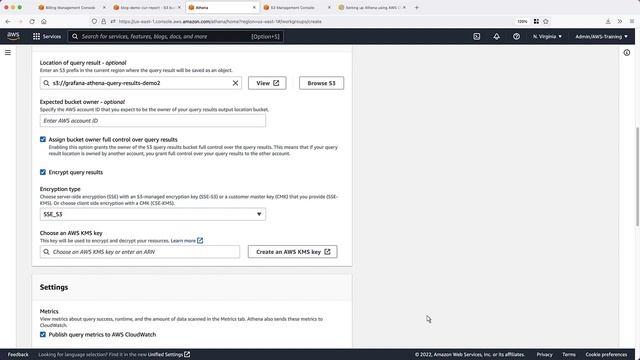640x360 pixels.
Task: Toggle Assign bucket owner full control checkbox
Action: [x=43, y=139]
